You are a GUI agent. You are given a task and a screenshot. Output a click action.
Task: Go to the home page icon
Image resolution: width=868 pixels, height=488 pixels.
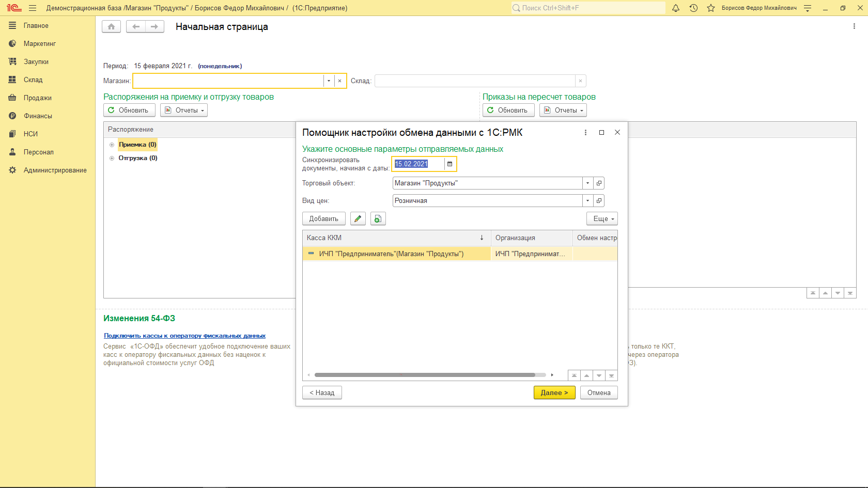tap(111, 26)
